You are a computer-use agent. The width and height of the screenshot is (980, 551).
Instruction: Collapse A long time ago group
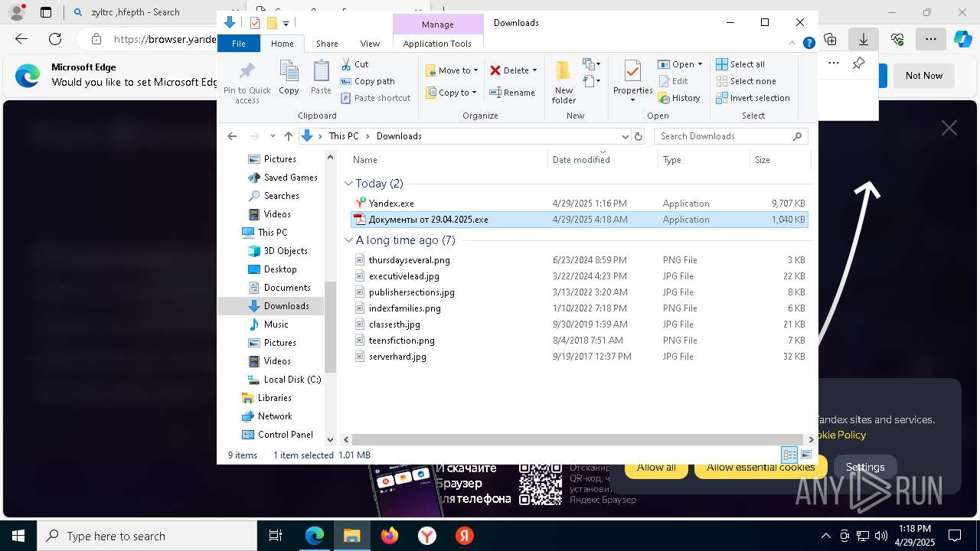348,240
